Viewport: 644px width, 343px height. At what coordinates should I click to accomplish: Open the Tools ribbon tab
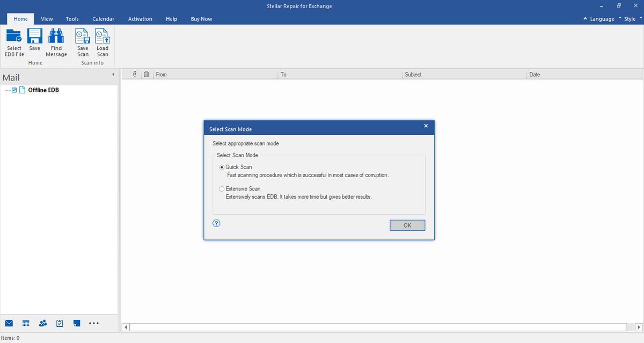pos(72,19)
